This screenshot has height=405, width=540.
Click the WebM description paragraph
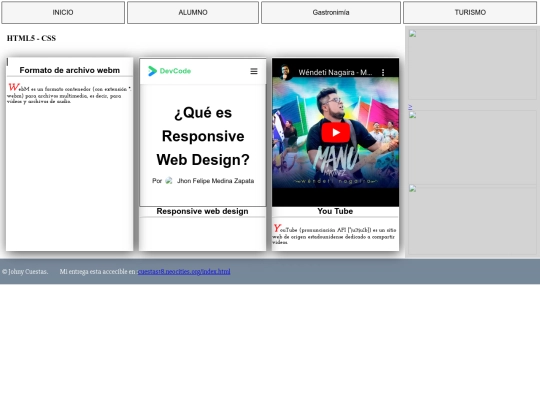(69, 93)
